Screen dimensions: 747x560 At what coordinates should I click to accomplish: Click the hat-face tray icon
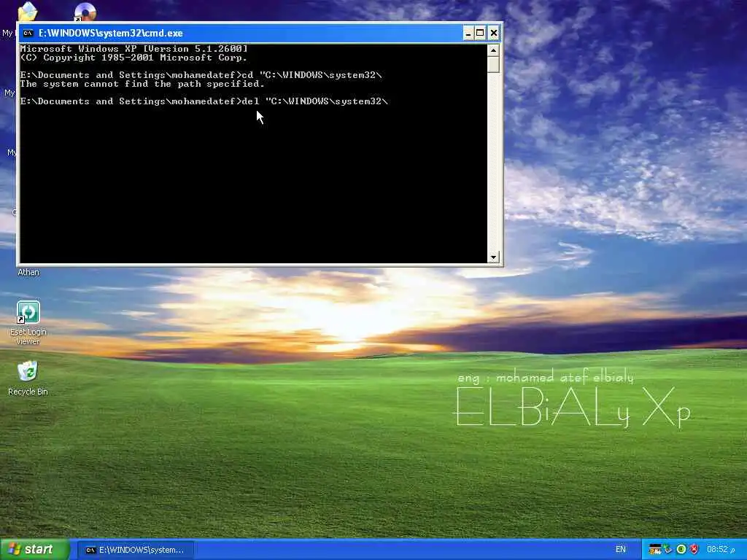(654, 550)
